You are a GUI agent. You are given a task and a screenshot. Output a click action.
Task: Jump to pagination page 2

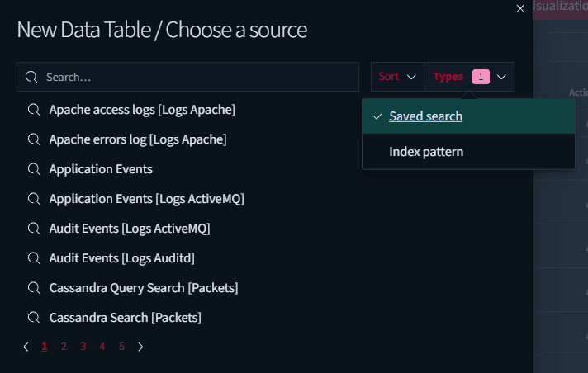pyautogui.click(x=64, y=347)
